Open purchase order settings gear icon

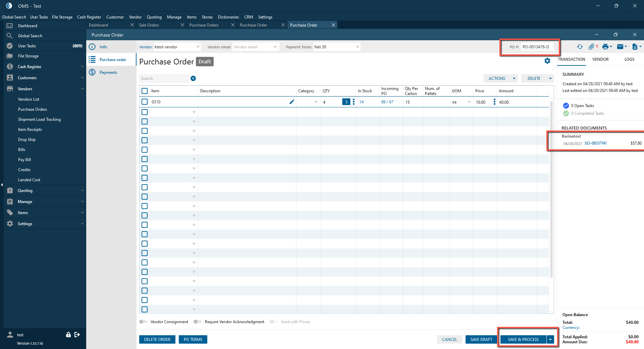(547, 61)
